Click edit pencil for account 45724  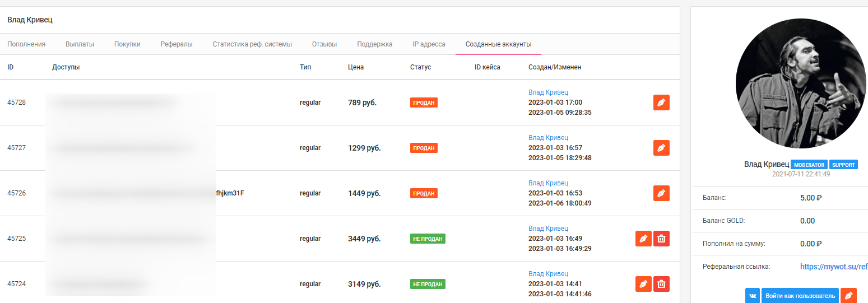[x=643, y=284]
